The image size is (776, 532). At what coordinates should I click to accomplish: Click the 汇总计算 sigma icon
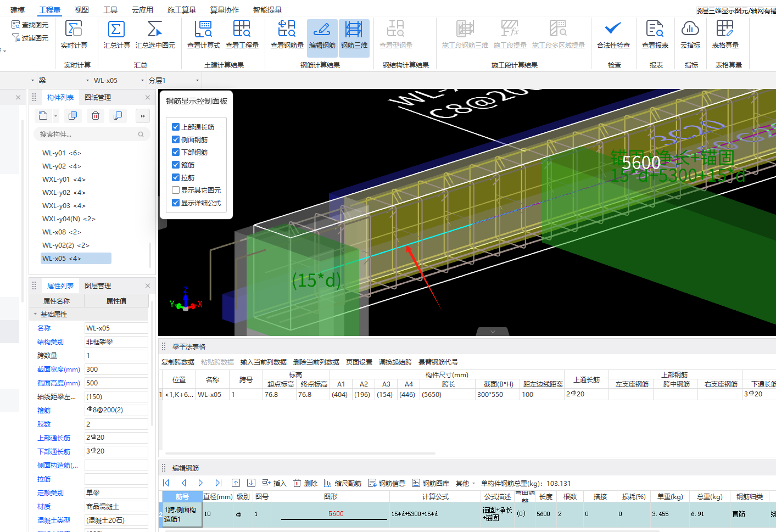[116, 29]
